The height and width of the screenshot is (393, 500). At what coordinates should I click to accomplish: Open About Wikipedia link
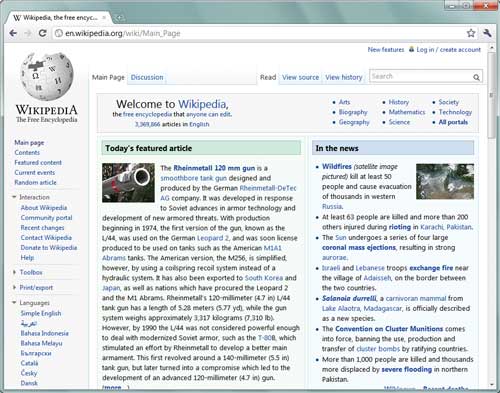pyautogui.click(x=44, y=208)
